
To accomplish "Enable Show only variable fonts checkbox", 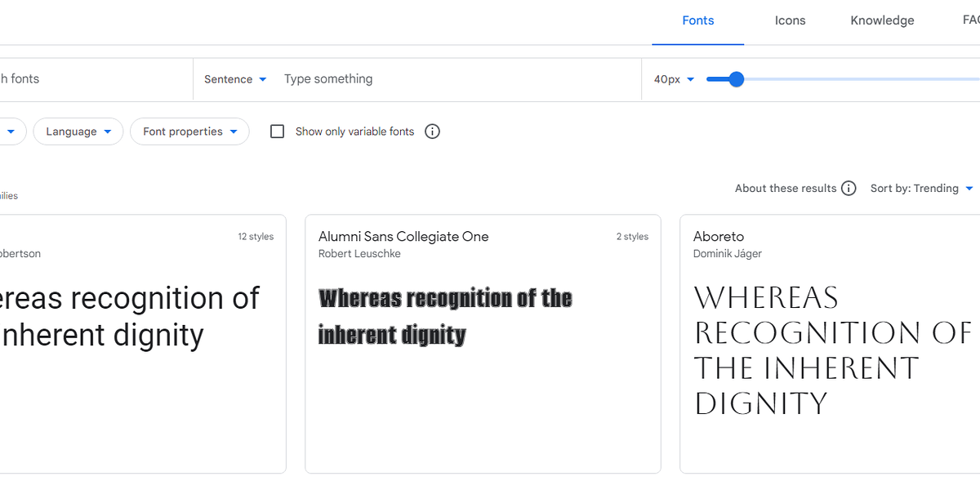I will (x=278, y=131).
